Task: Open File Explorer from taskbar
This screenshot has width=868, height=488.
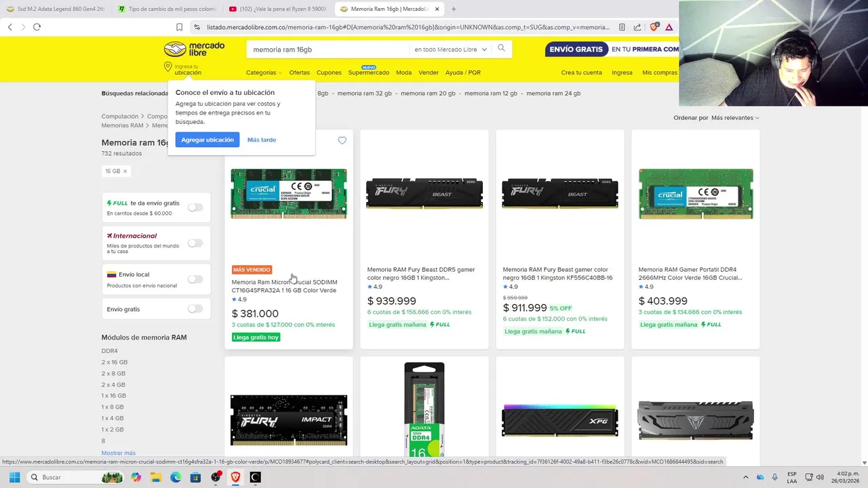Action: [156, 477]
